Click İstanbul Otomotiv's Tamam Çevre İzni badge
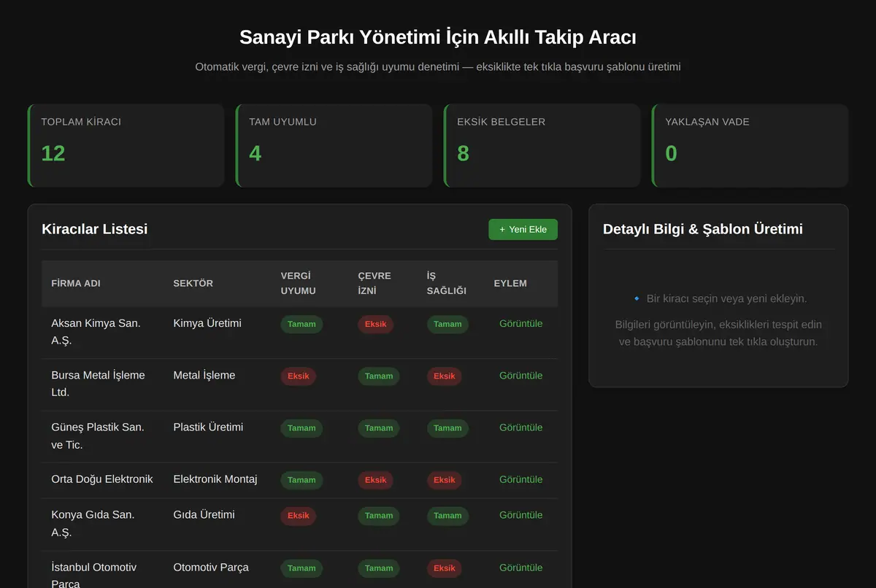This screenshot has height=588, width=876. (379, 568)
